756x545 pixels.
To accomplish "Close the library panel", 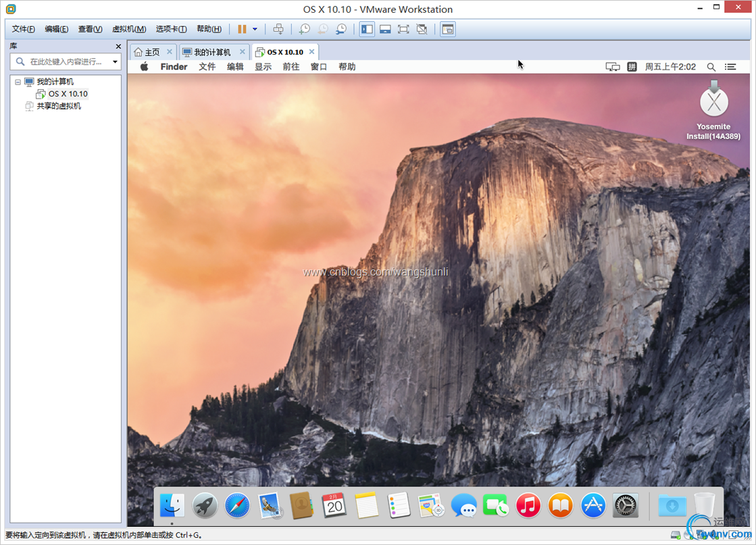I will pyautogui.click(x=118, y=46).
